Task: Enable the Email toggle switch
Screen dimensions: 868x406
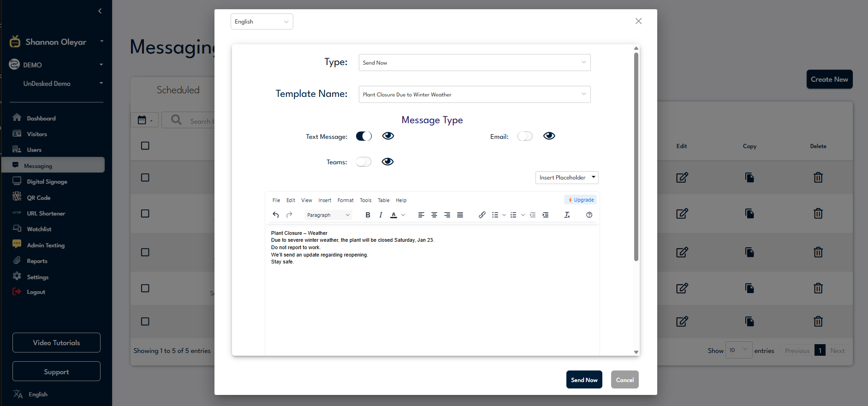Action: tap(525, 136)
